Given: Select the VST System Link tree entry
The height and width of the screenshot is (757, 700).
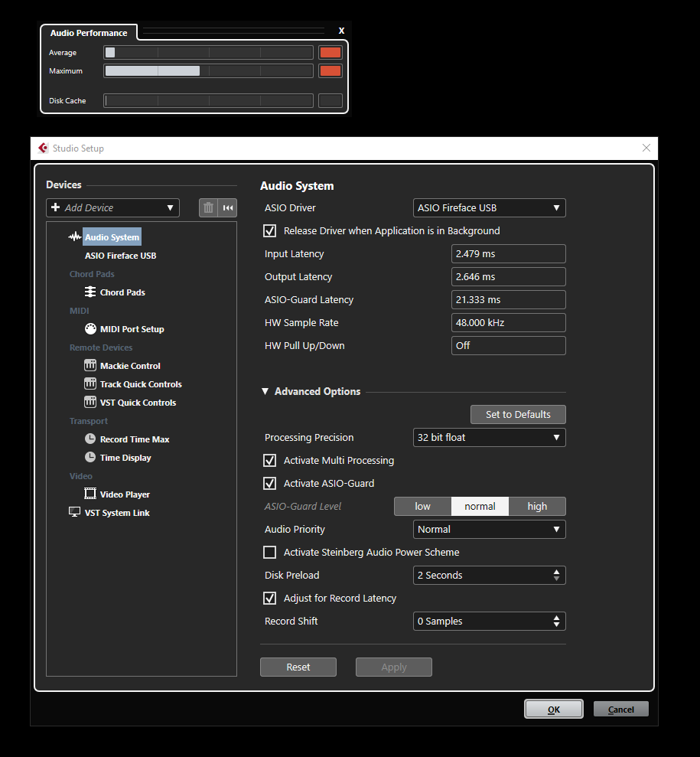Looking at the screenshot, I should 117,512.
